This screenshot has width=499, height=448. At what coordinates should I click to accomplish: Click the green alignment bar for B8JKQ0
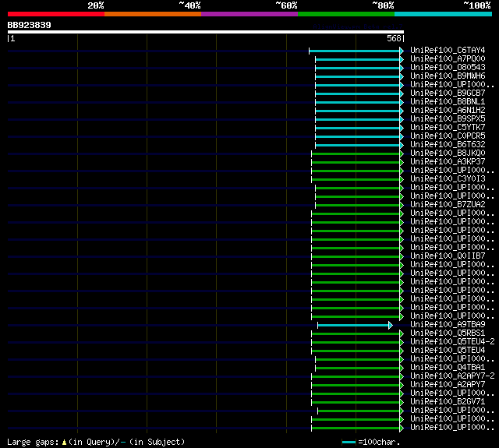pos(356,154)
